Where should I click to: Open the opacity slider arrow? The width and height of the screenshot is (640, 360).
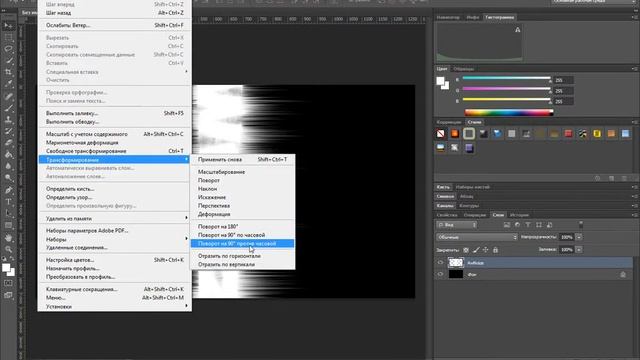[579, 237]
